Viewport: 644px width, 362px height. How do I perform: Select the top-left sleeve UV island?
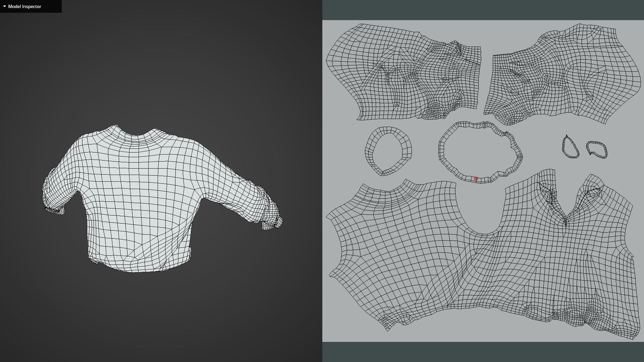pos(404,72)
